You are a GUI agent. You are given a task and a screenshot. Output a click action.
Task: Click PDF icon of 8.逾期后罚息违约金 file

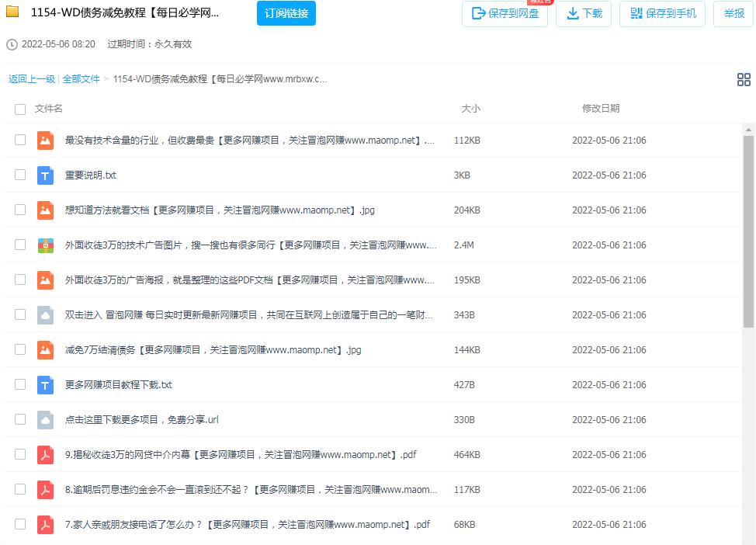[x=45, y=490]
